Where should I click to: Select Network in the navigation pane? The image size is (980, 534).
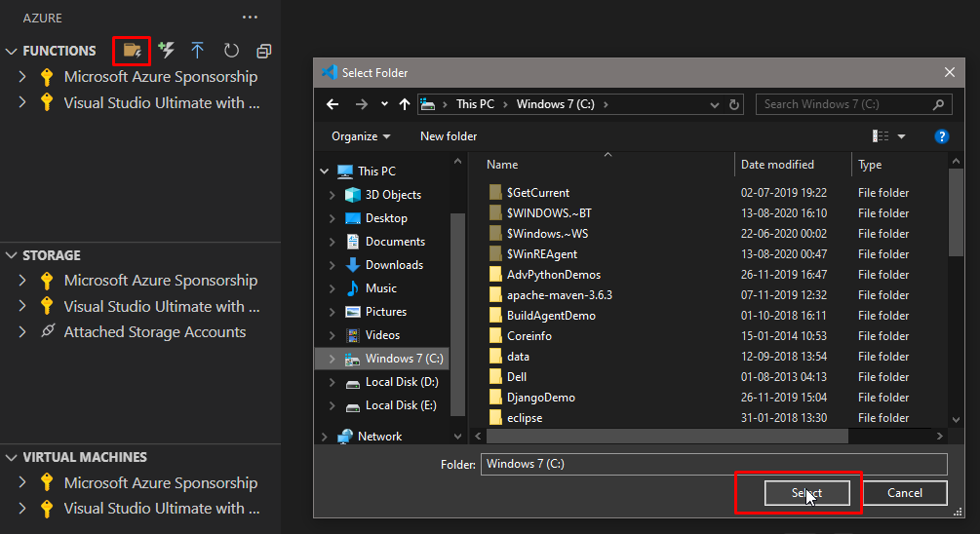[379, 437]
